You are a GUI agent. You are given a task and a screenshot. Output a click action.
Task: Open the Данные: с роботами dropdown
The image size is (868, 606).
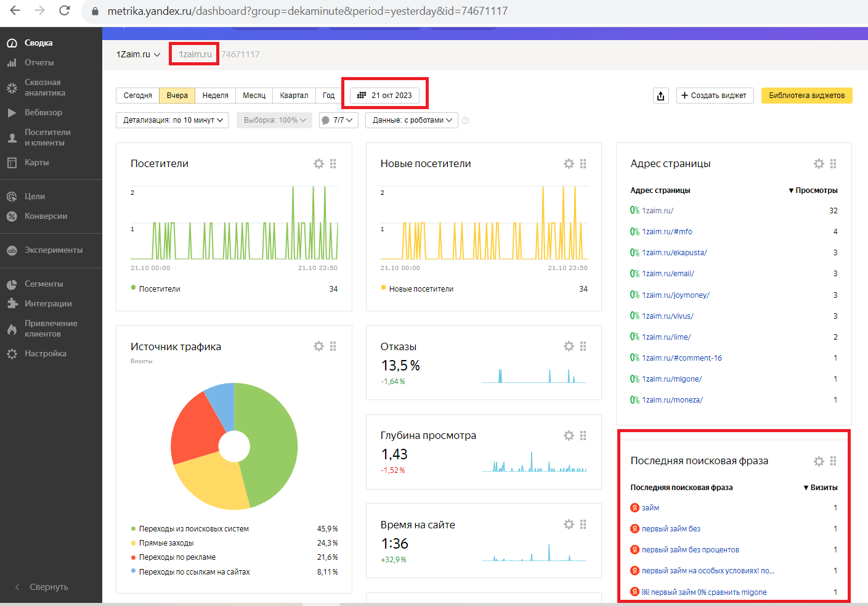click(412, 120)
